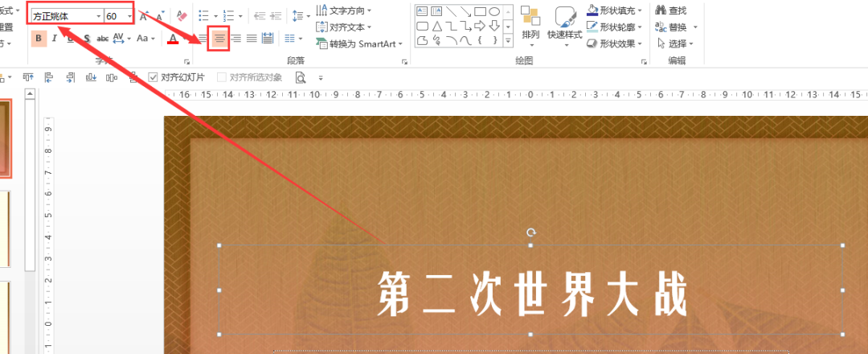868x354 pixels.
Task: Click 选择 select button
Action: tap(674, 43)
